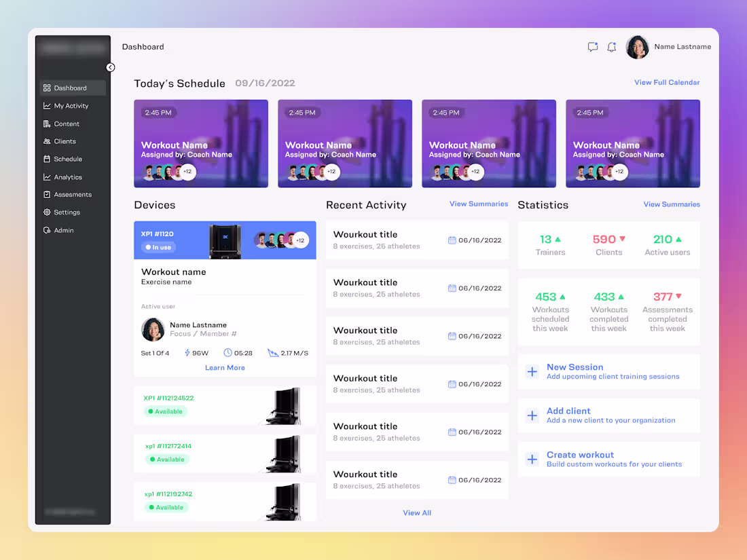Click the plus icon next to New Session
This screenshot has height=560, width=747.
[532, 372]
